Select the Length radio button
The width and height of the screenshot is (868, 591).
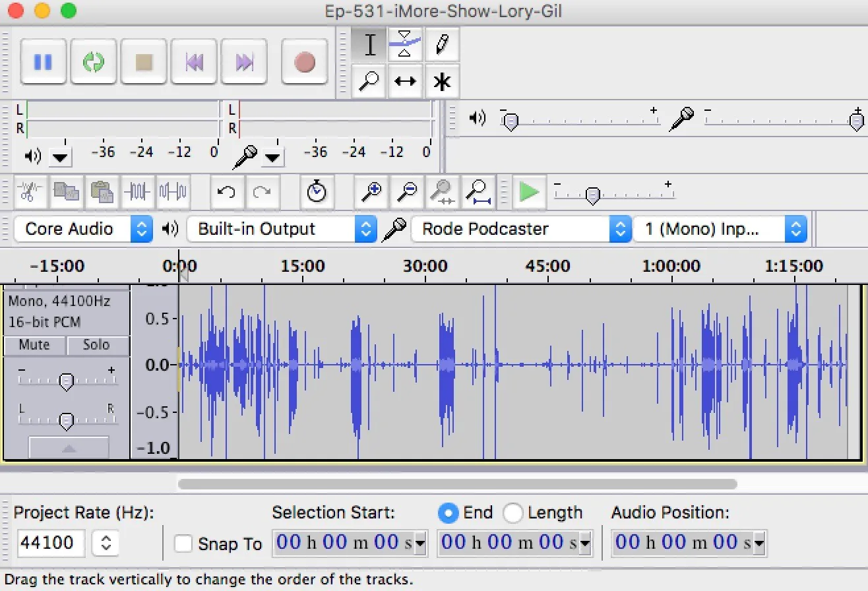(512, 513)
